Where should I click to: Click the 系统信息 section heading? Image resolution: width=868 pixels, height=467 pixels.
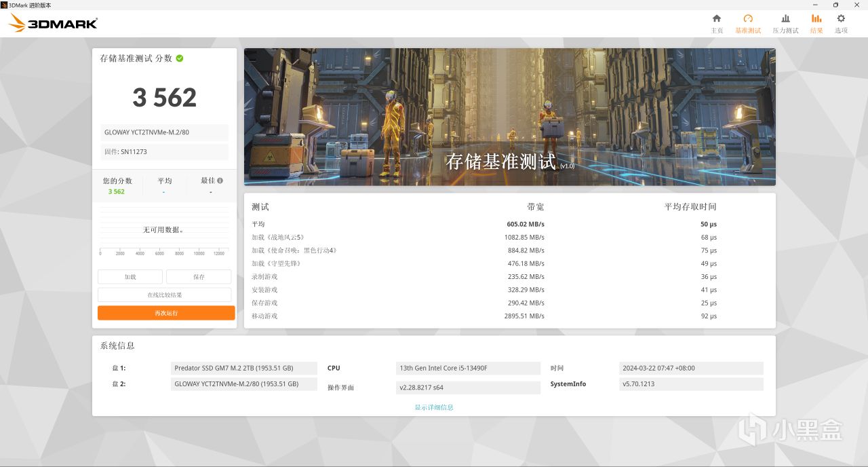point(117,345)
